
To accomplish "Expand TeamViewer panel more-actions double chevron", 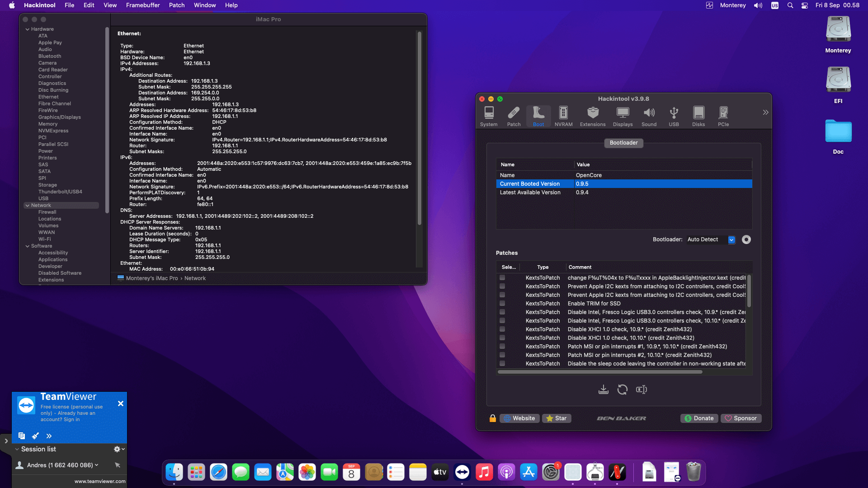I will (49, 436).
